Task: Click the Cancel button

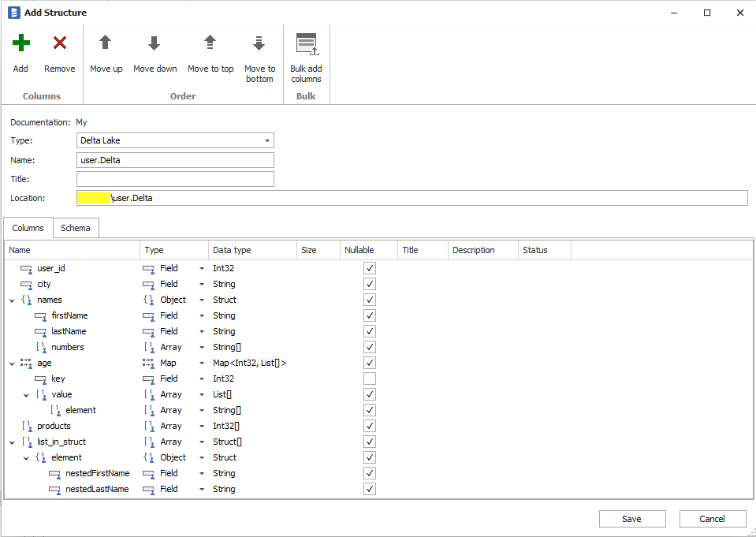Action: tap(712, 518)
